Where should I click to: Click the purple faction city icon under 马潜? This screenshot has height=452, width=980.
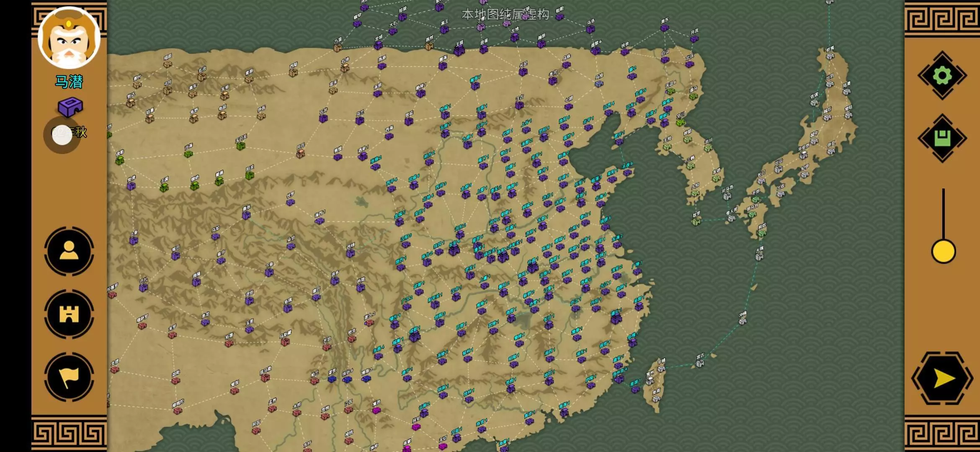(70, 107)
